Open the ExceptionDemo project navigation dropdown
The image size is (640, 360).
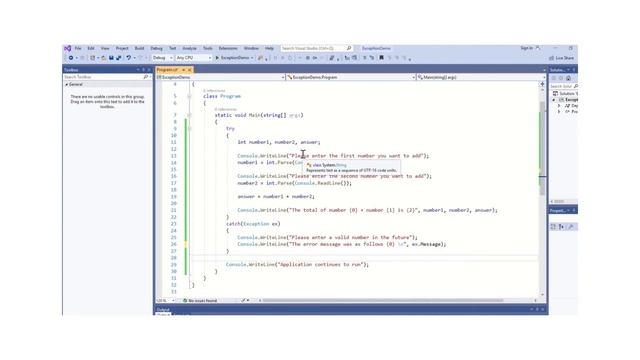pyautogui.click(x=220, y=77)
